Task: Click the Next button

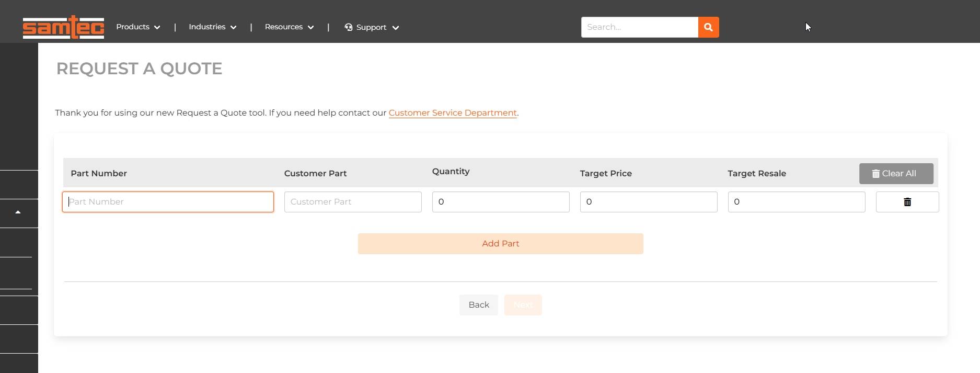Action: pos(523,305)
